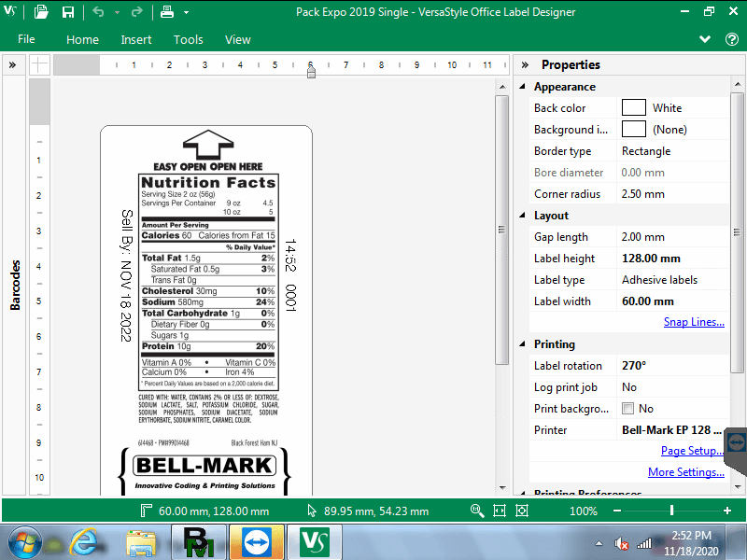Select the 14:52 0001 time text on label
The height and width of the screenshot is (560, 747).
pos(290,274)
